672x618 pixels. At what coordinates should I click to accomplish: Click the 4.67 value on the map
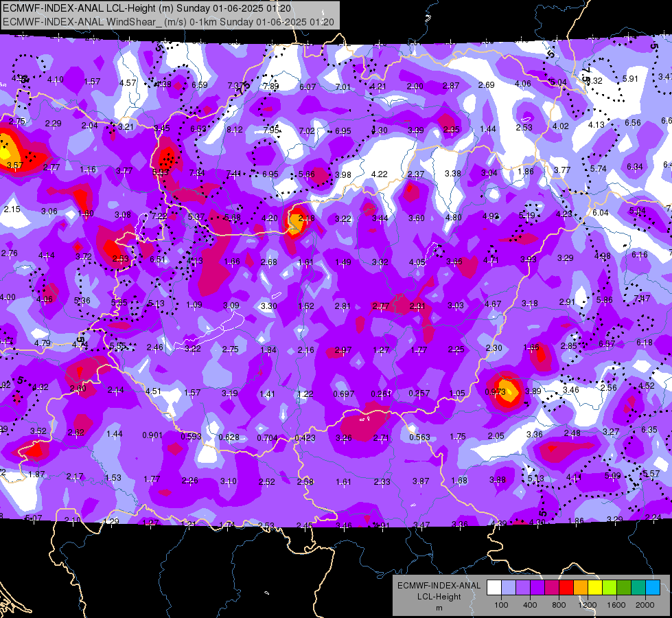point(493,304)
